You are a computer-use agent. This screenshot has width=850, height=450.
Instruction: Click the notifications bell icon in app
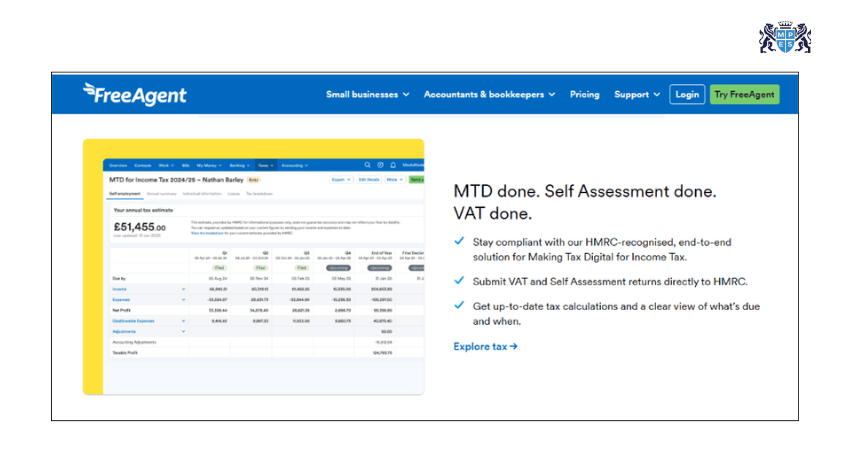point(393,165)
